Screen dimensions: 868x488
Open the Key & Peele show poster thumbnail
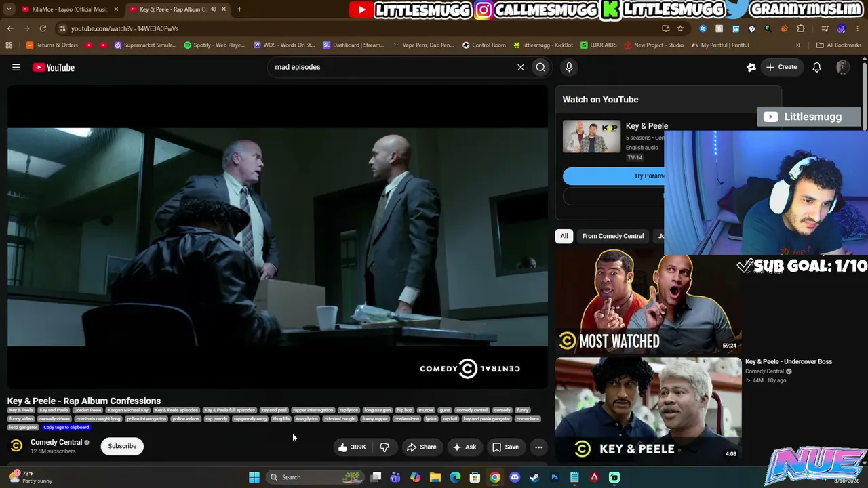coord(591,136)
